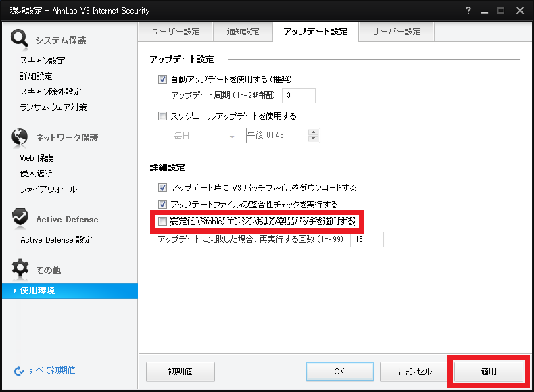Open ファイアウォール in the sidebar
The height and width of the screenshot is (392, 534).
click(49, 189)
